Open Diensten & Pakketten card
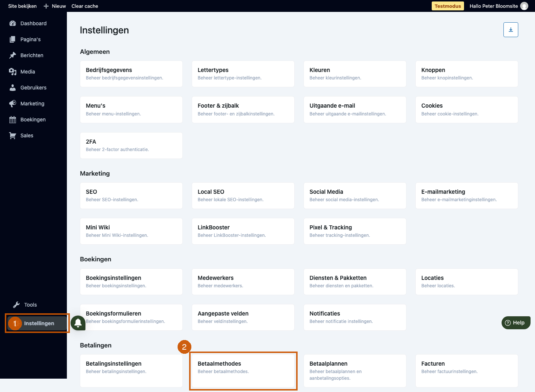 click(355, 282)
